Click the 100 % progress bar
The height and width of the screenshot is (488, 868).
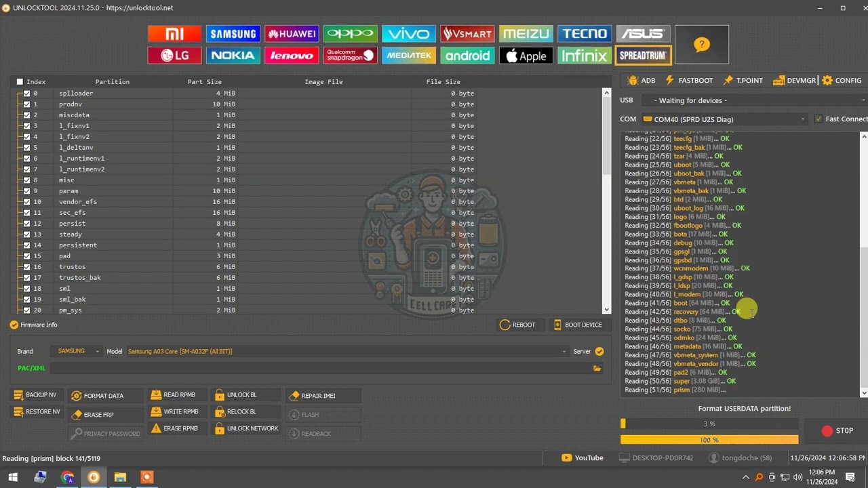tap(709, 440)
